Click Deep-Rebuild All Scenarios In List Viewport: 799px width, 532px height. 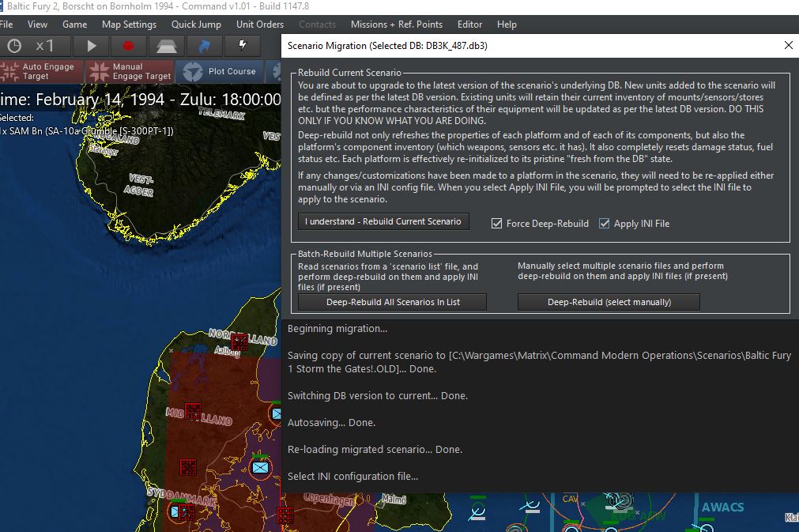click(x=392, y=302)
